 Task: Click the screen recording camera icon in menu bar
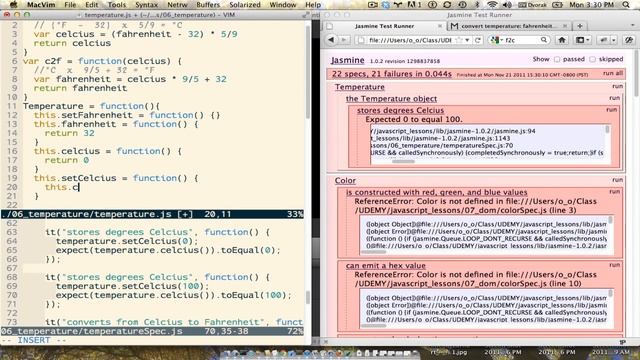point(372,5)
